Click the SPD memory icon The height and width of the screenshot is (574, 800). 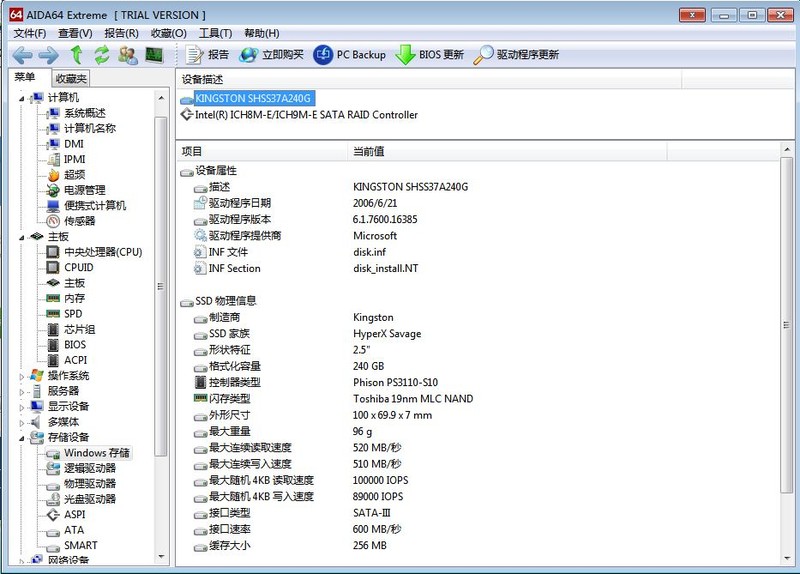(x=53, y=314)
